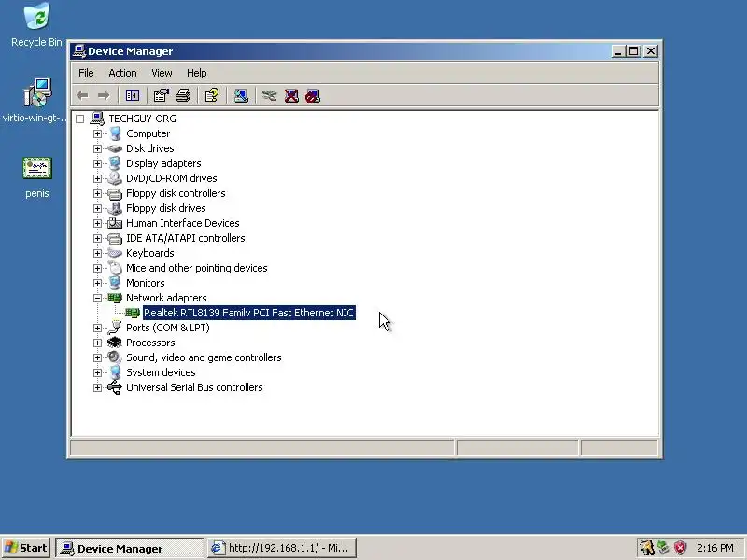The image size is (747, 560).
Task: Click the network connection tray icon
Action: click(663, 548)
